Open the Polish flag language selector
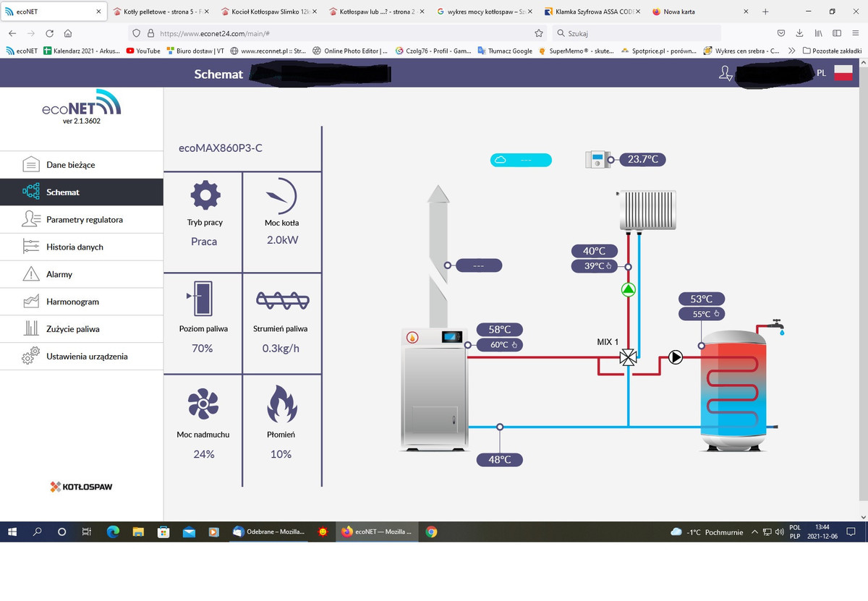 pos(843,73)
